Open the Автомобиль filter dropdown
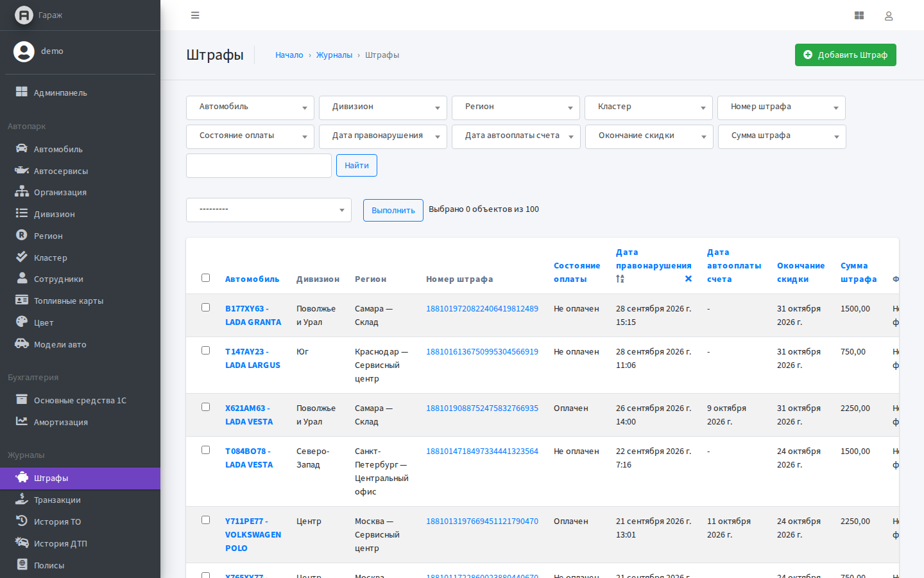This screenshot has height=578, width=924. (x=250, y=107)
